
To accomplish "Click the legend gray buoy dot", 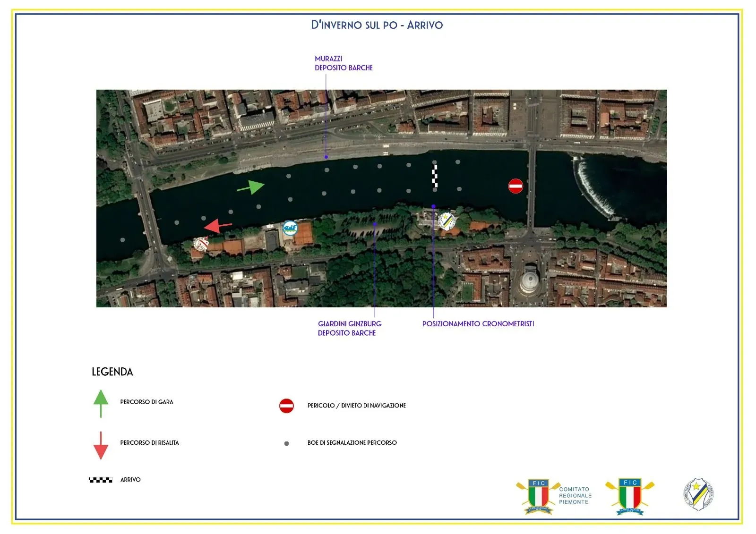I will [286, 443].
